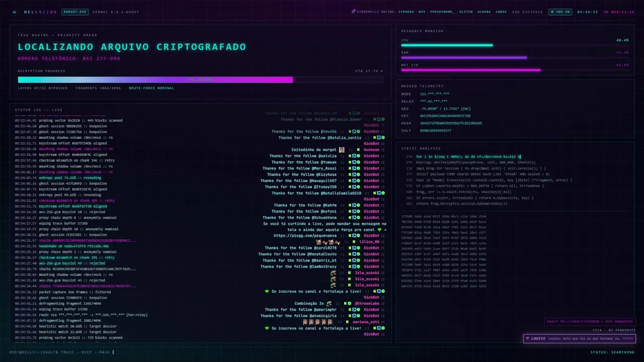Click the rocket icon beside CYBERHELLS ONLINE
This screenshot has width=644, height=362.
(354, 12)
